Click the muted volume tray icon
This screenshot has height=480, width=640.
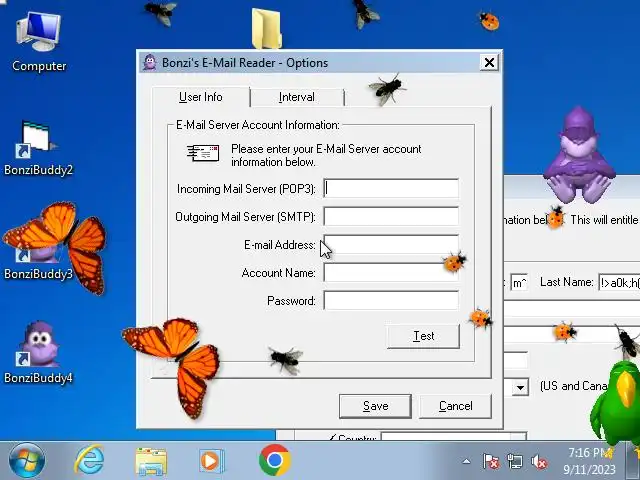click(x=539, y=462)
